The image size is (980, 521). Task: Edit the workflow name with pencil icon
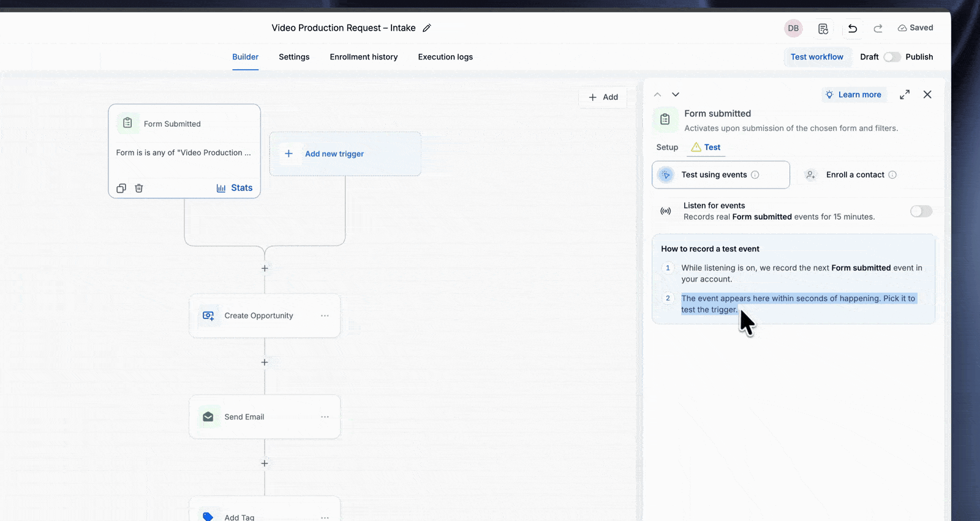427,28
